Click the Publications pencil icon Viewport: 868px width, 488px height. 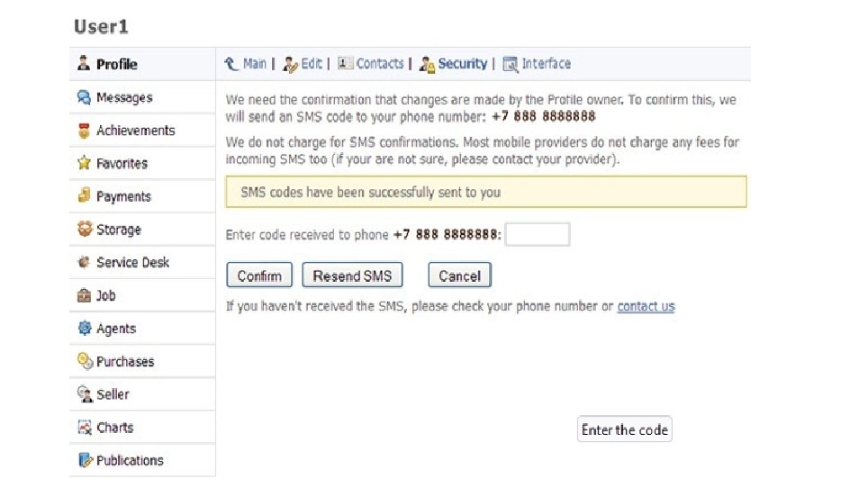pyautogui.click(x=85, y=460)
